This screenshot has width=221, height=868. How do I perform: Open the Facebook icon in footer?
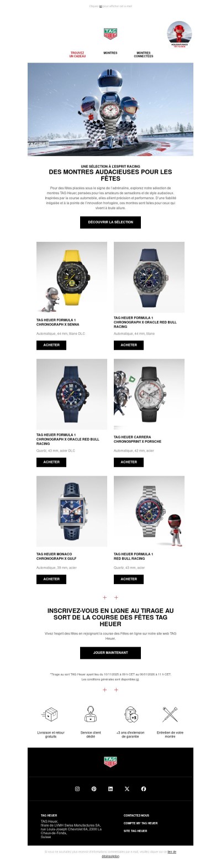coord(144,789)
